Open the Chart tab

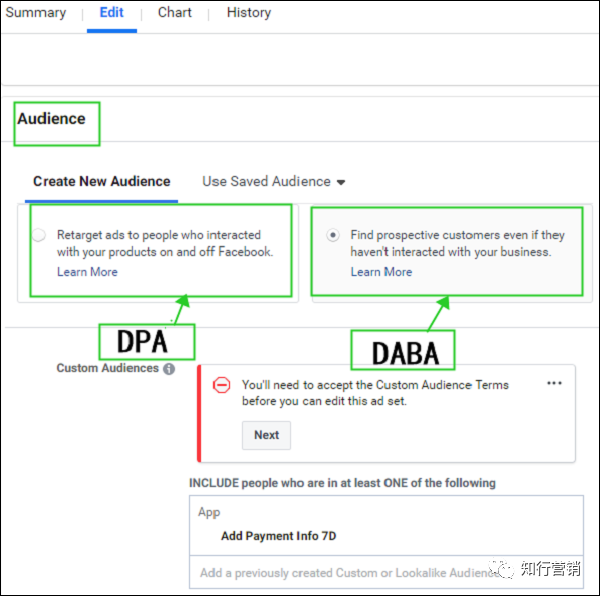point(174,13)
